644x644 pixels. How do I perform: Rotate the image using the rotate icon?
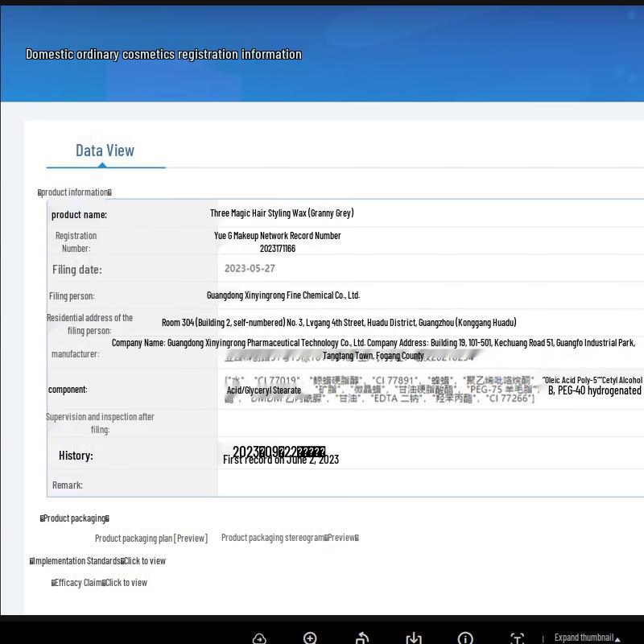point(362,638)
